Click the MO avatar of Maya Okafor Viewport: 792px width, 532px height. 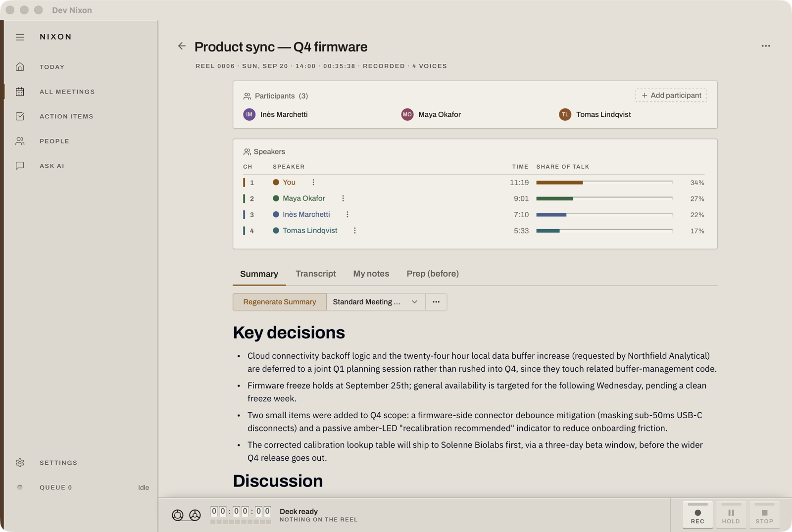point(407,115)
